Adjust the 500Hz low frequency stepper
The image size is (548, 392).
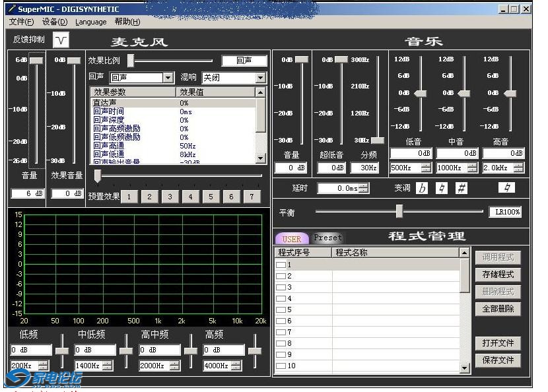(426, 168)
